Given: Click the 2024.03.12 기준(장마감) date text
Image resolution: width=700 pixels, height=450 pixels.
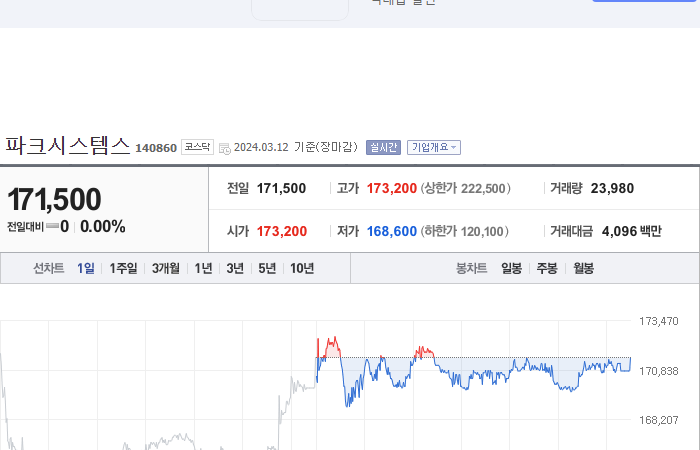Looking at the screenshot, I should [296, 147].
